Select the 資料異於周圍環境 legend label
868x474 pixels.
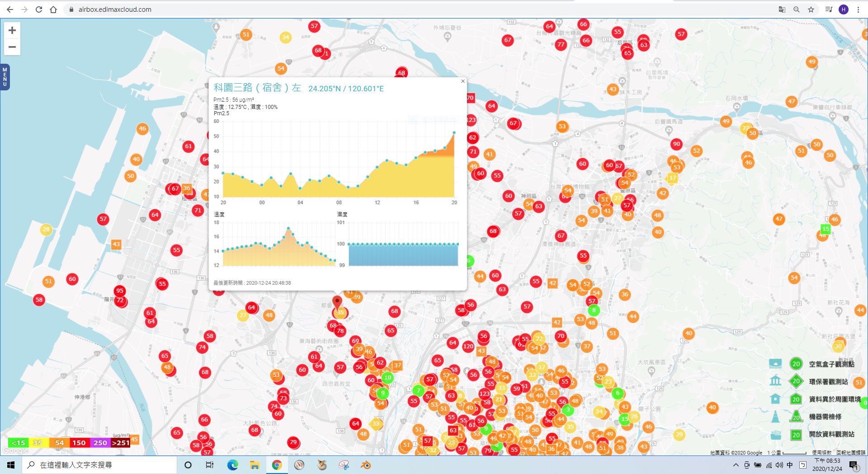[835, 399]
